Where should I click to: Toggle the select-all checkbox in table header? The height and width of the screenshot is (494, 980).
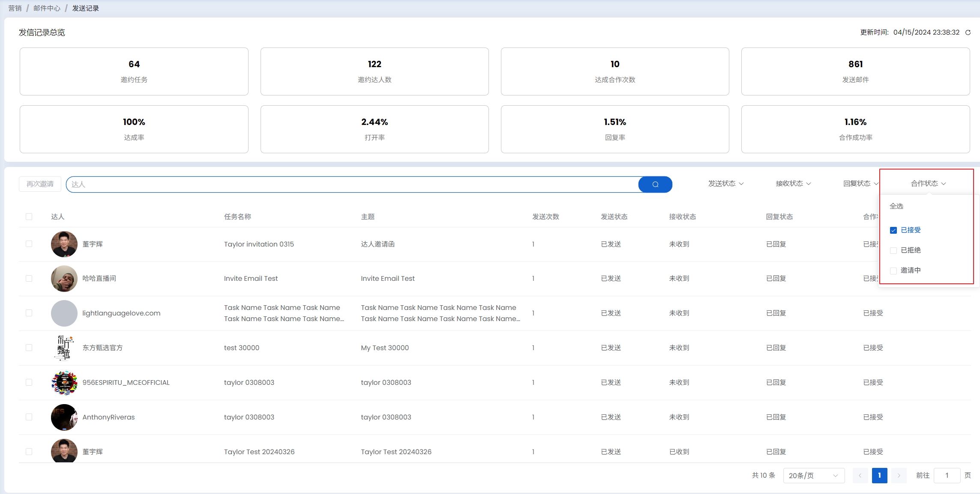29,217
